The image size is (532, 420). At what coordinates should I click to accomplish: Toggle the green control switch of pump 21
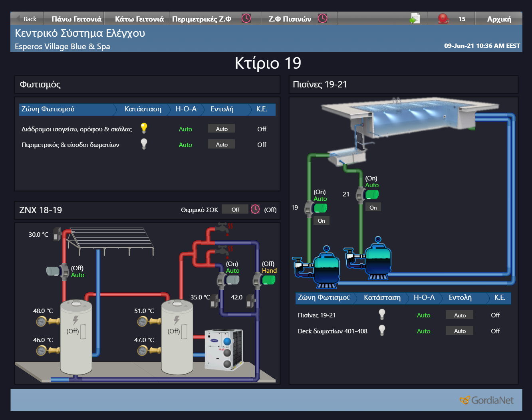(x=372, y=194)
